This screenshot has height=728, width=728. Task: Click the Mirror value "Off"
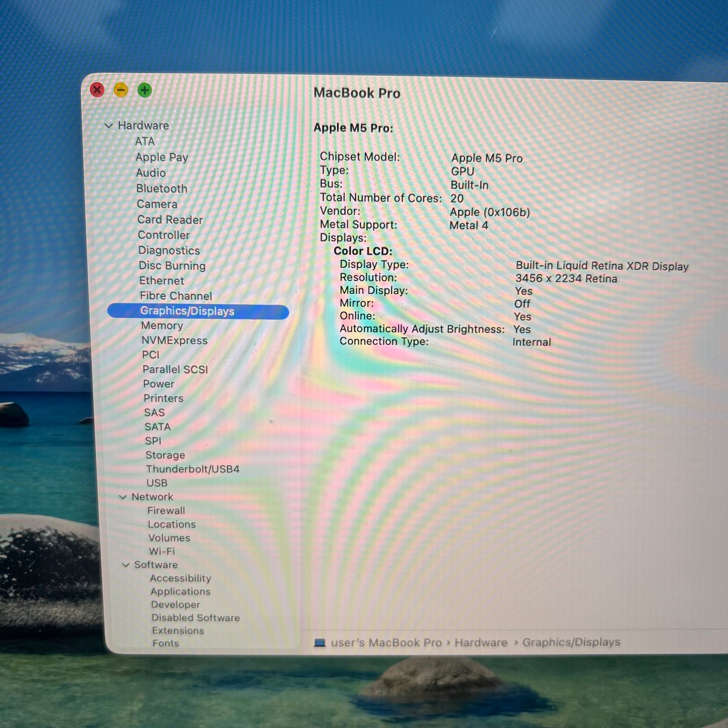click(522, 304)
